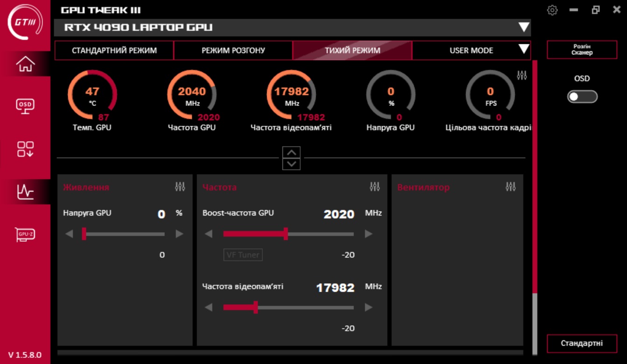The image size is (627, 364).
Task: Adjust the Напруга GPU slider handle
Action: [84, 234]
